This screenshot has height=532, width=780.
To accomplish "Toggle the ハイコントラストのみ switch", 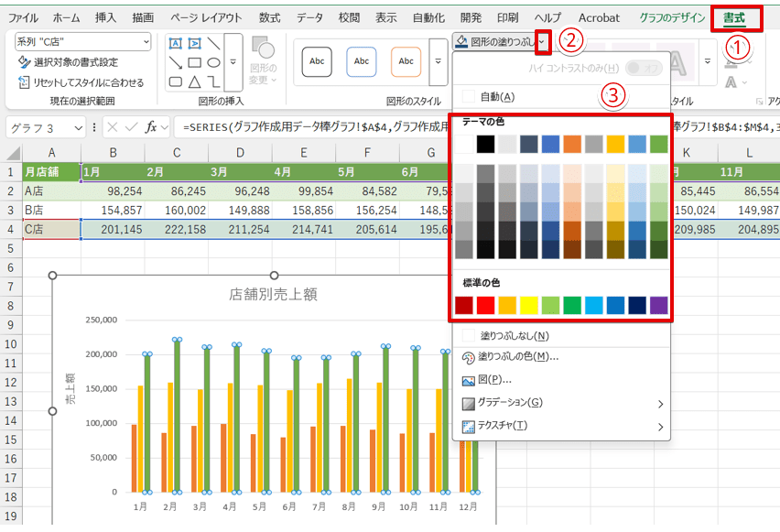I will [645, 68].
